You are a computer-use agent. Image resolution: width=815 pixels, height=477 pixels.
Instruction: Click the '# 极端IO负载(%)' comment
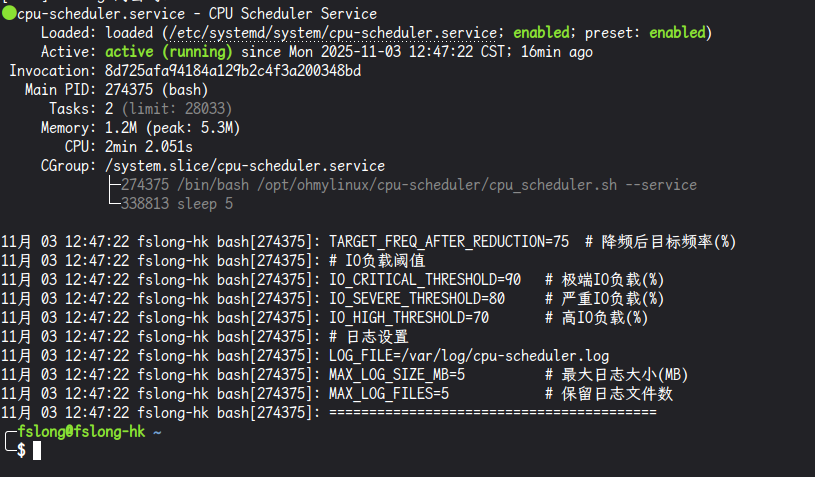[x=604, y=280]
